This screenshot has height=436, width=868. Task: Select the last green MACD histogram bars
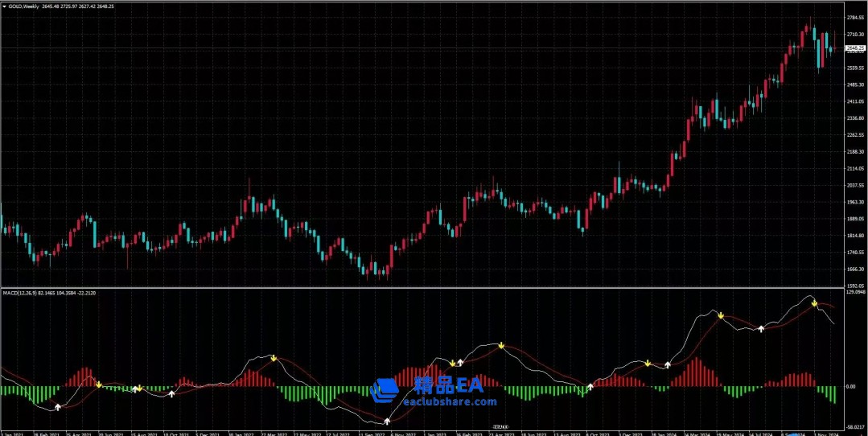pos(828,393)
